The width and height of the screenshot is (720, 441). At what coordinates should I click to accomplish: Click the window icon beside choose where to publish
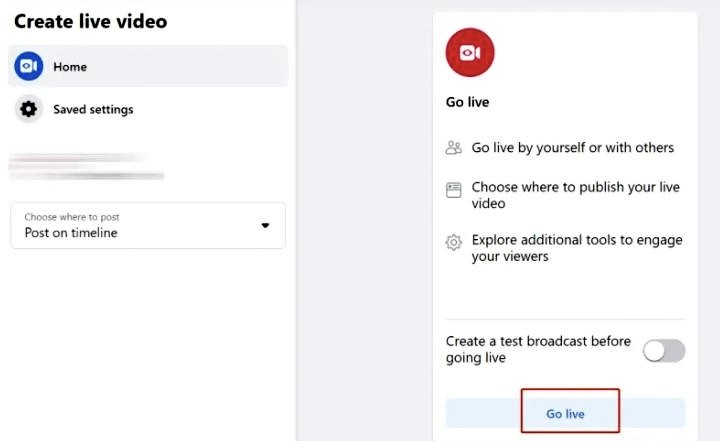(x=454, y=188)
